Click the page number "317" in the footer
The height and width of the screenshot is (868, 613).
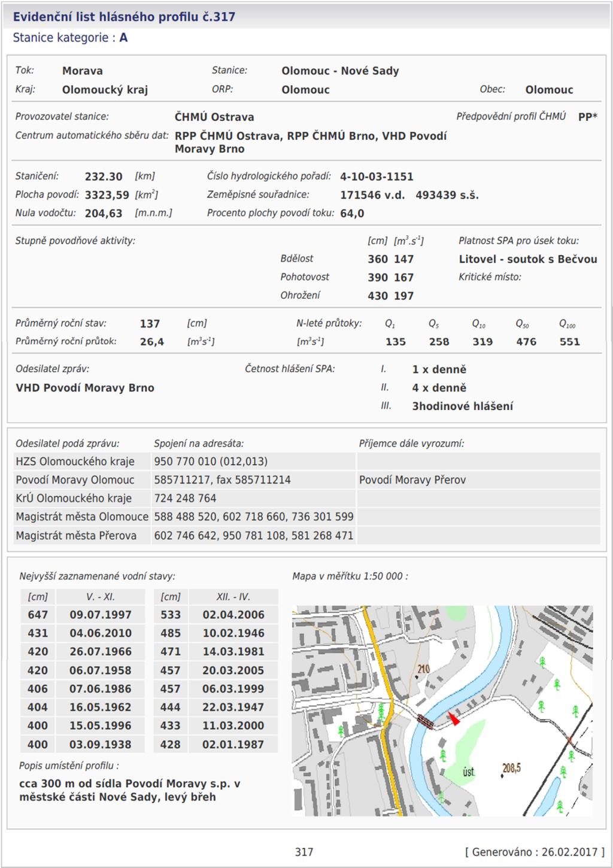[x=304, y=852]
